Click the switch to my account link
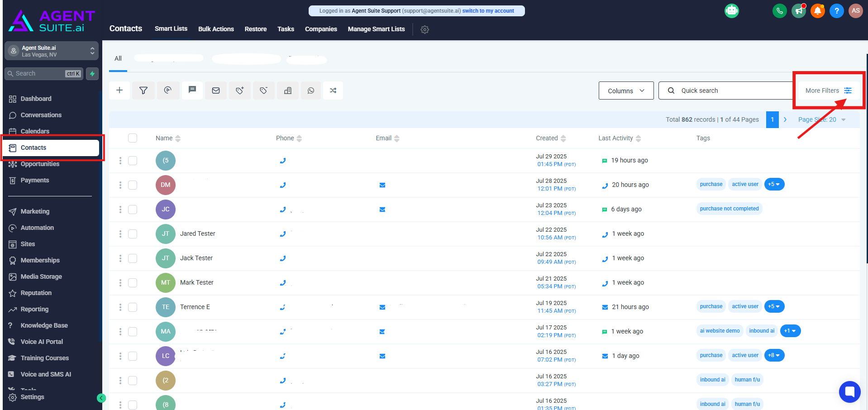 488,11
